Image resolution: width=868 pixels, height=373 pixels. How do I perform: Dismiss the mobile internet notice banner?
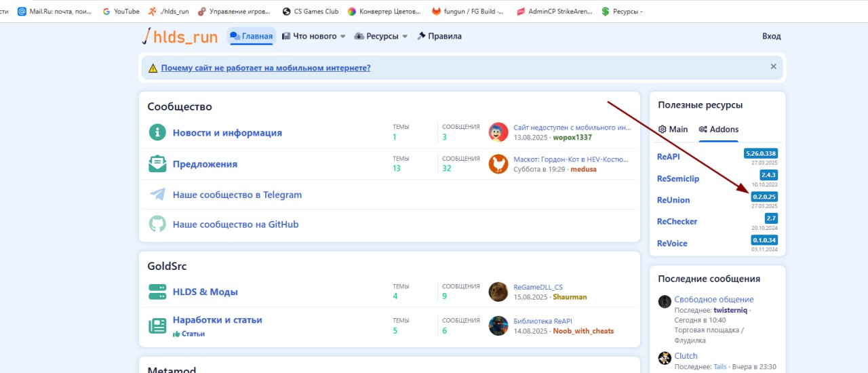click(x=773, y=67)
